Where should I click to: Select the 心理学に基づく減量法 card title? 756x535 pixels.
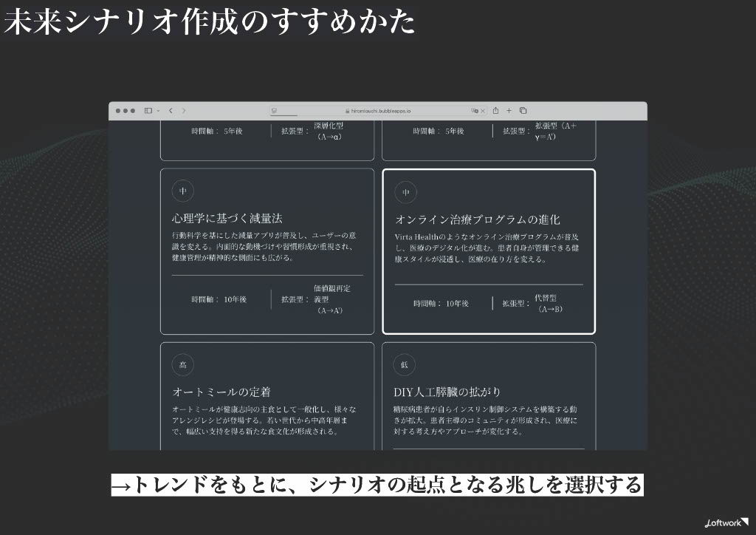coord(227,219)
